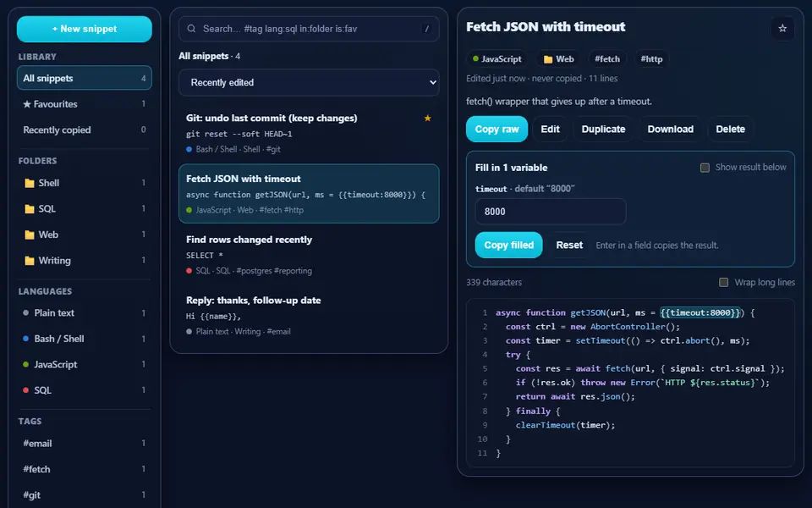
Task: Click the green dot on the JavaScript chip
Action: click(x=475, y=58)
